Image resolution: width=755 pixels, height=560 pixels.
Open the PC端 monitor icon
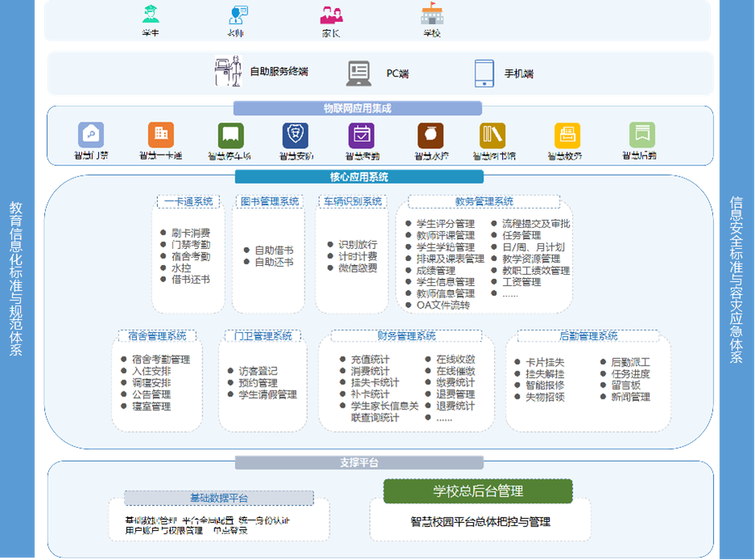pyautogui.click(x=357, y=73)
